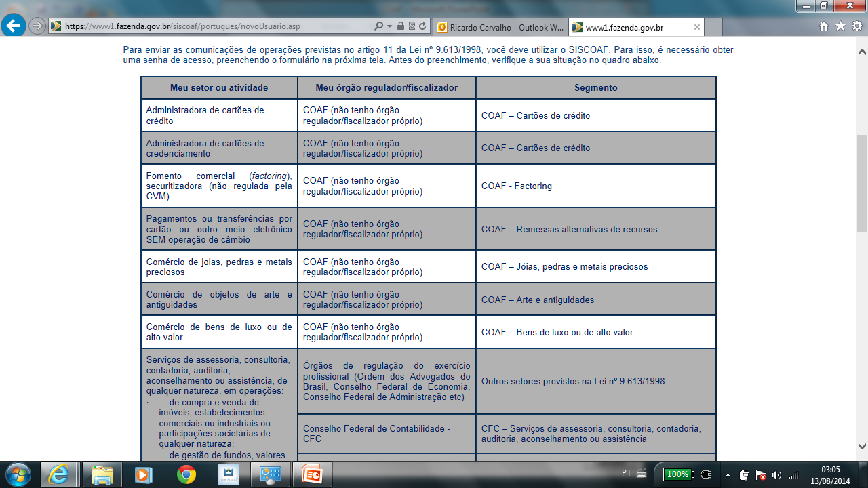Click 'COAF – Remessas alternativas de recursos' cell
868x488 pixels.
tap(596, 229)
